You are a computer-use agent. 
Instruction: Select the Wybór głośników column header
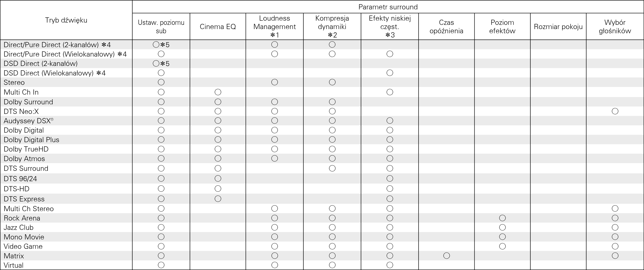point(615,27)
